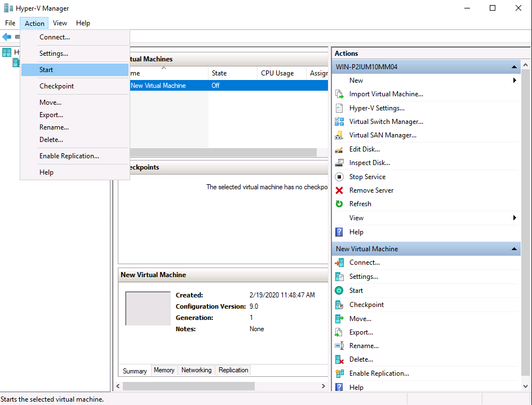Collapse the WIN-P2IUM10MM04 actions section
This screenshot has height=405, width=532.
514,67
